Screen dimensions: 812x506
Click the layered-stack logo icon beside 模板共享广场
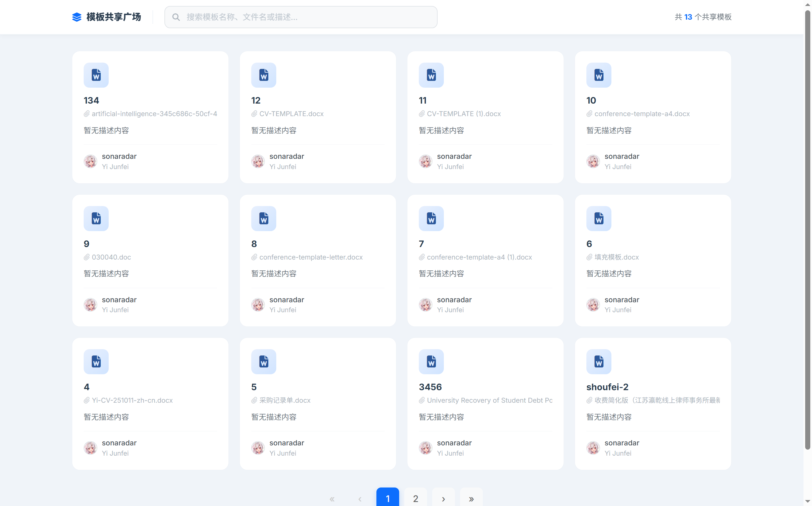77,17
